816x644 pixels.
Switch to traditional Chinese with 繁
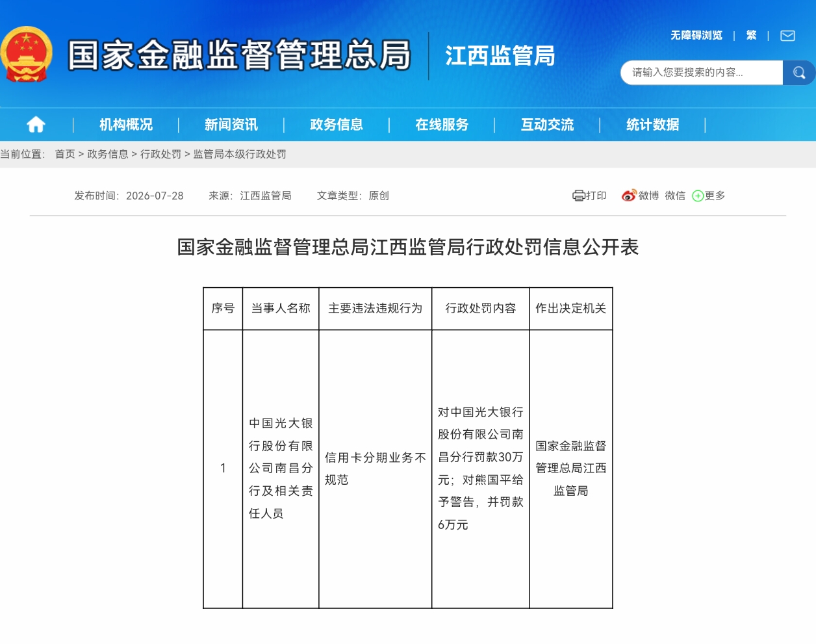[751, 35]
